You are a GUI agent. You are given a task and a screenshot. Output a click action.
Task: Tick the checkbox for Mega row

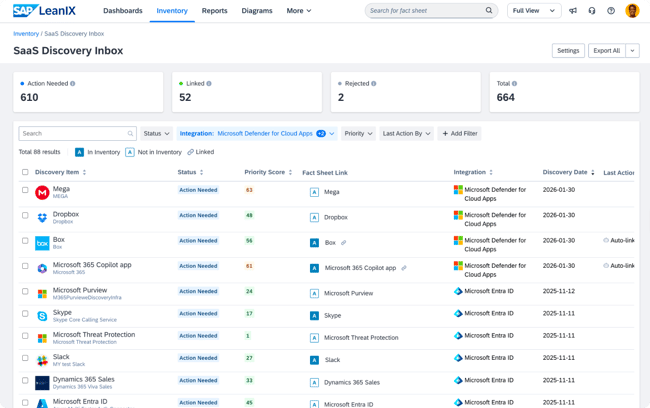coord(25,190)
